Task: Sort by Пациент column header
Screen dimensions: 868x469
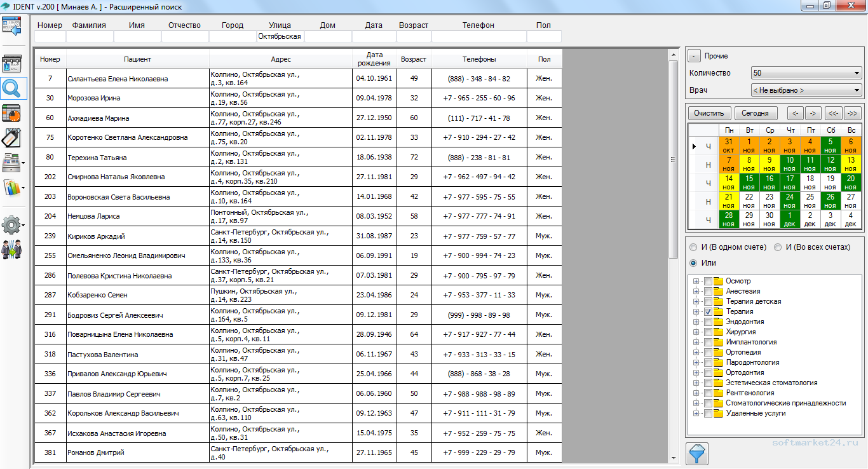Action: [x=138, y=59]
